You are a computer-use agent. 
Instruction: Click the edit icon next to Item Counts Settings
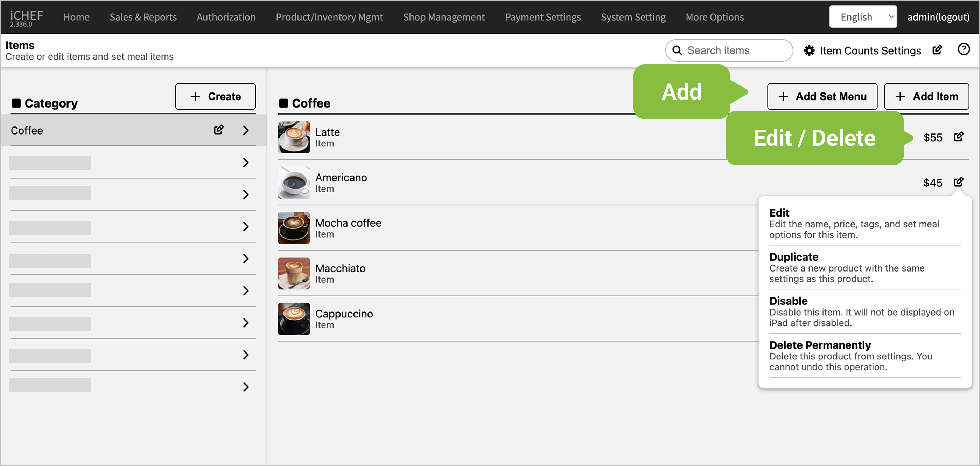pyautogui.click(x=937, y=50)
